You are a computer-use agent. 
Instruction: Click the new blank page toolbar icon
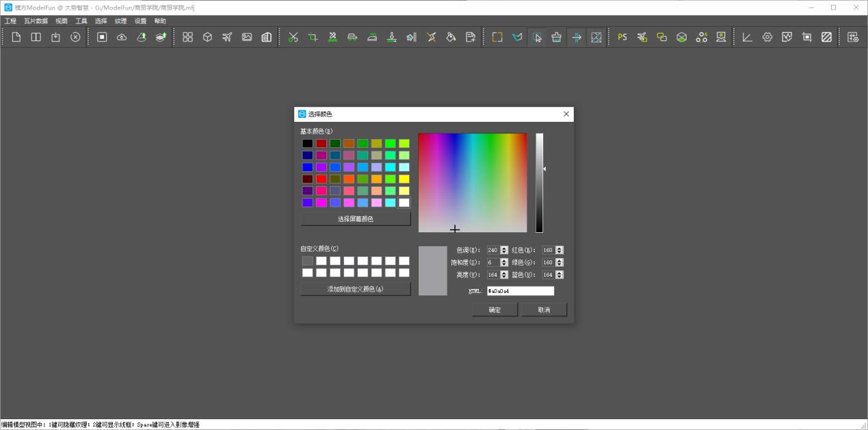click(x=16, y=37)
